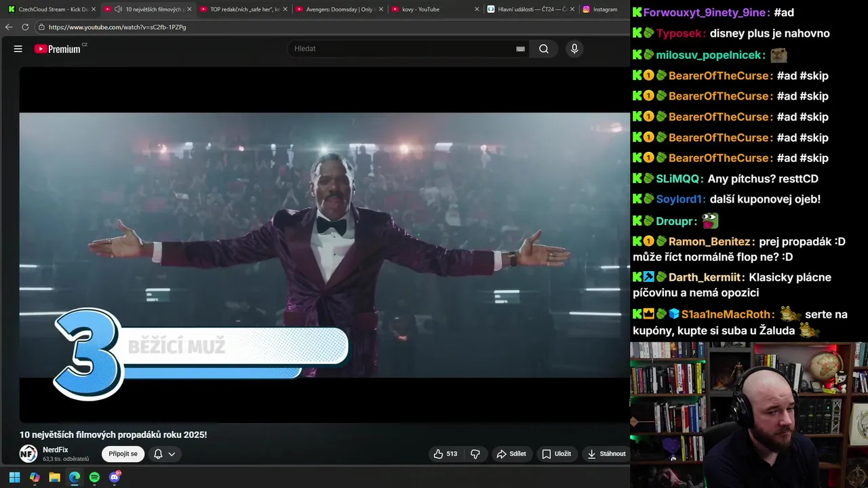The image size is (868, 488).
Task: Switch to Microsoft Edge in taskbar
Action: (x=75, y=477)
